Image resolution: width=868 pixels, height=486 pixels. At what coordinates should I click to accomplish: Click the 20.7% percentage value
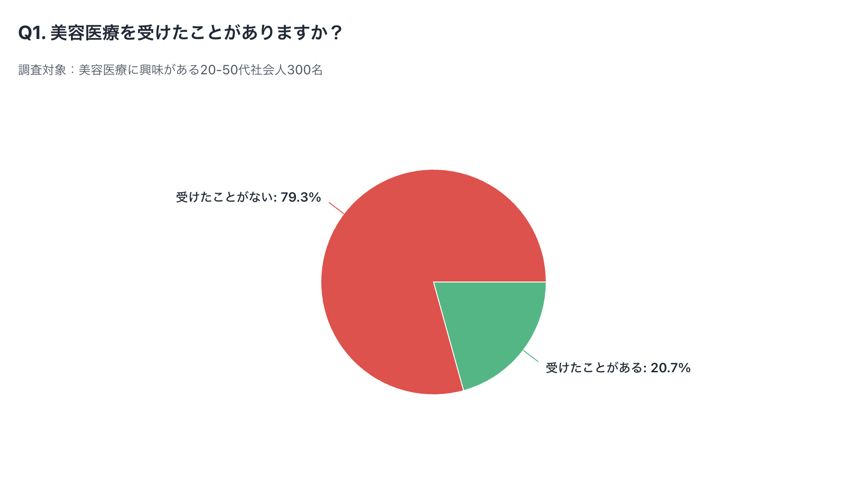coord(670,368)
